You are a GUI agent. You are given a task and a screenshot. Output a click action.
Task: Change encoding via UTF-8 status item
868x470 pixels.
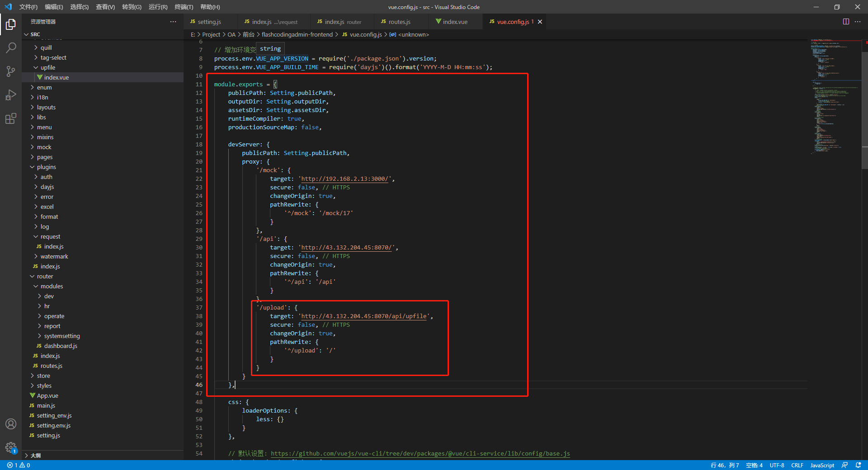pyautogui.click(x=777, y=465)
